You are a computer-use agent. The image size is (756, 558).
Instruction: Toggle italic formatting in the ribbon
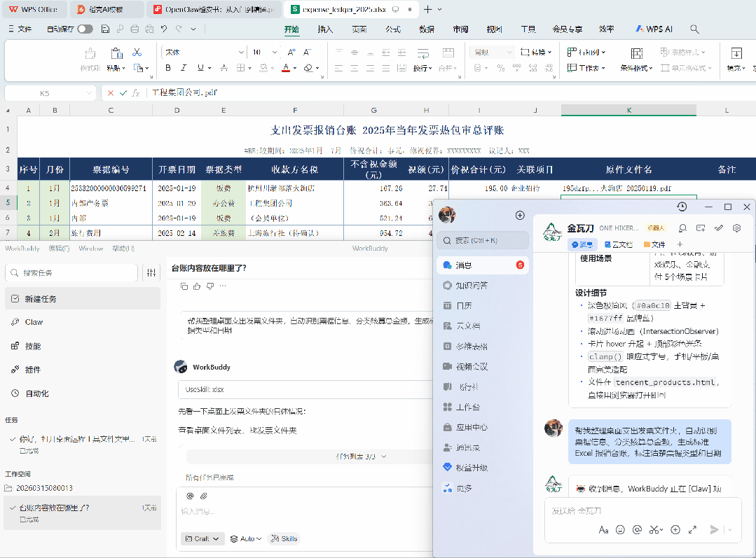184,68
